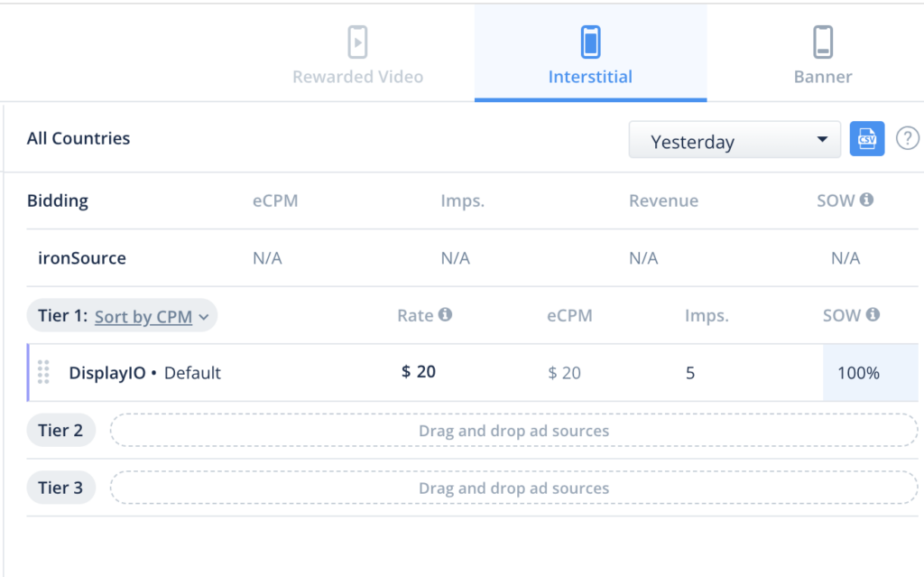
Task: Click the Tier 2 drag and drop zone
Action: 513,430
